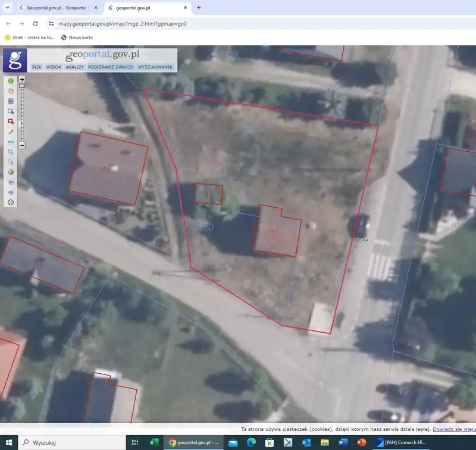Click the 'Dowiedz się więcej' cookies link
The image size is (476, 450).
coord(453,429)
